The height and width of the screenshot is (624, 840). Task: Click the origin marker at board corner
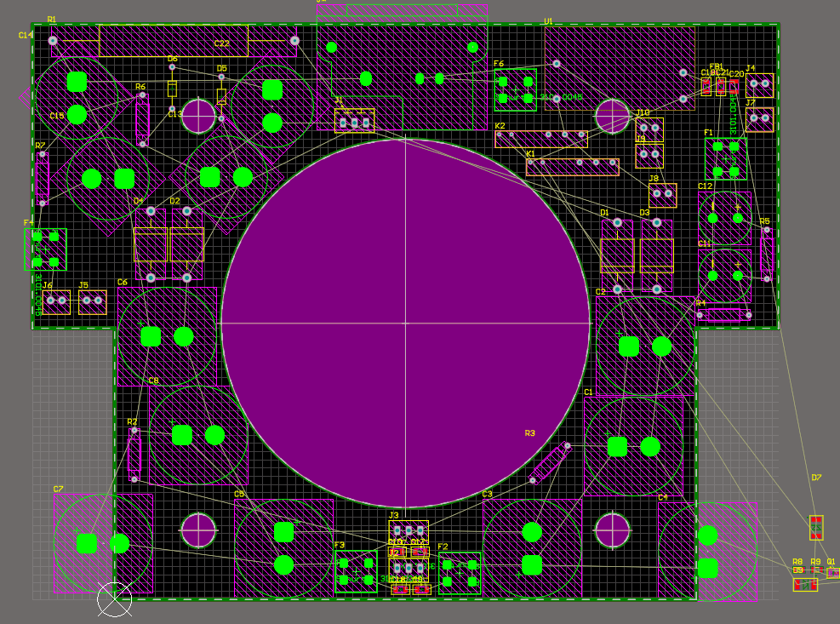[115, 600]
